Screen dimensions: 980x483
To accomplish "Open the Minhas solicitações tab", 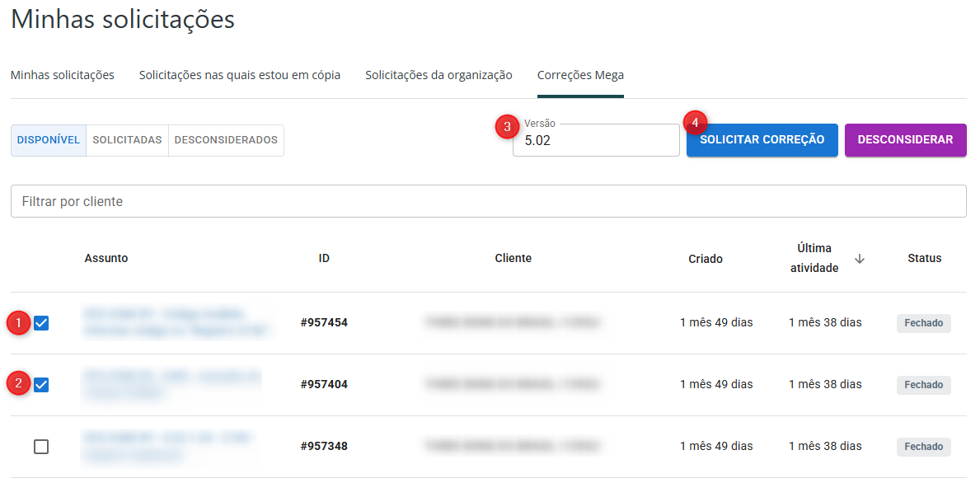I will [62, 75].
